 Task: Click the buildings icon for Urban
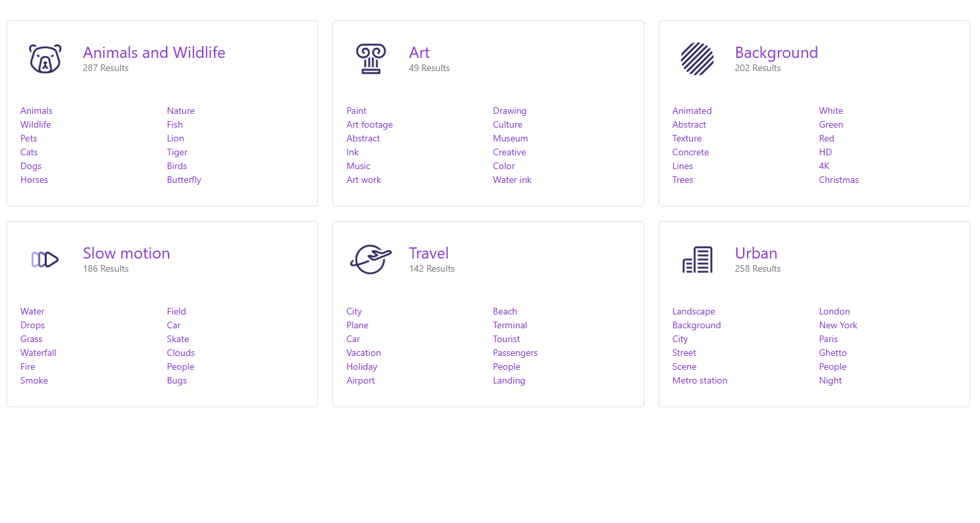(x=697, y=260)
